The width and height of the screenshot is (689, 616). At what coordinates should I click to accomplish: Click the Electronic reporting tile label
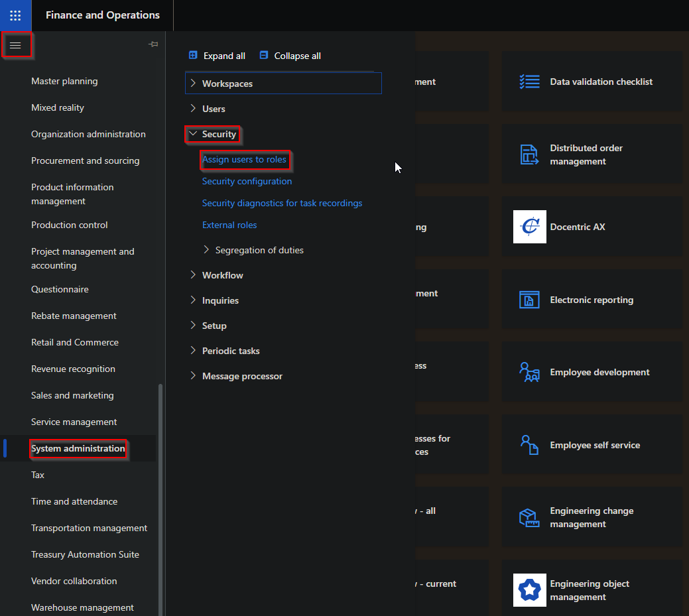click(x=592, y=300)
